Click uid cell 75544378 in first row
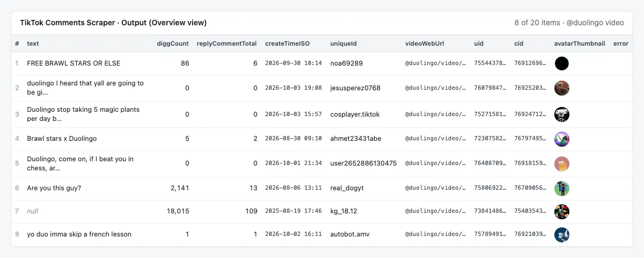The height and width of the screenshot is (258, 644). pyautogui.click(x=490, y=63)
